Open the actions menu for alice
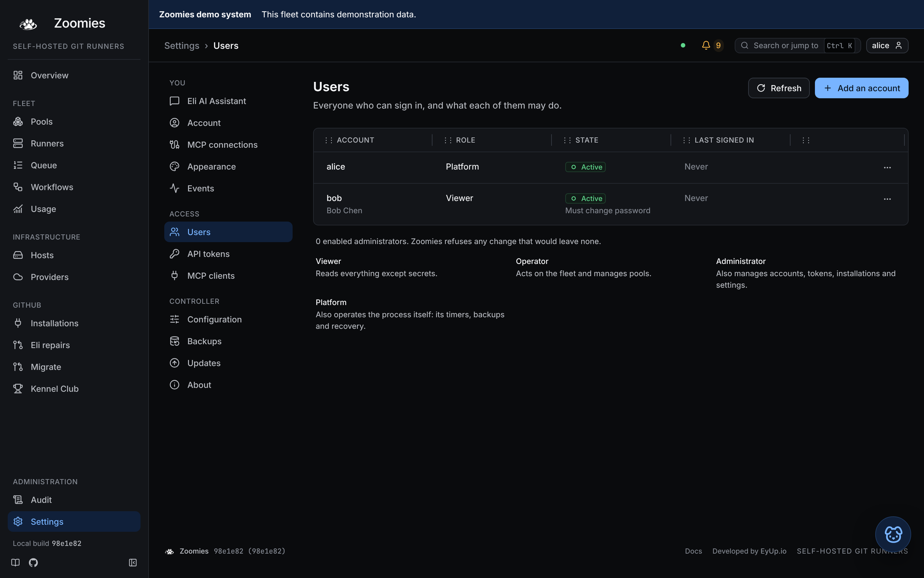Image resolution: width=924 pixels, height=578 pixels. tap(887, 167)
